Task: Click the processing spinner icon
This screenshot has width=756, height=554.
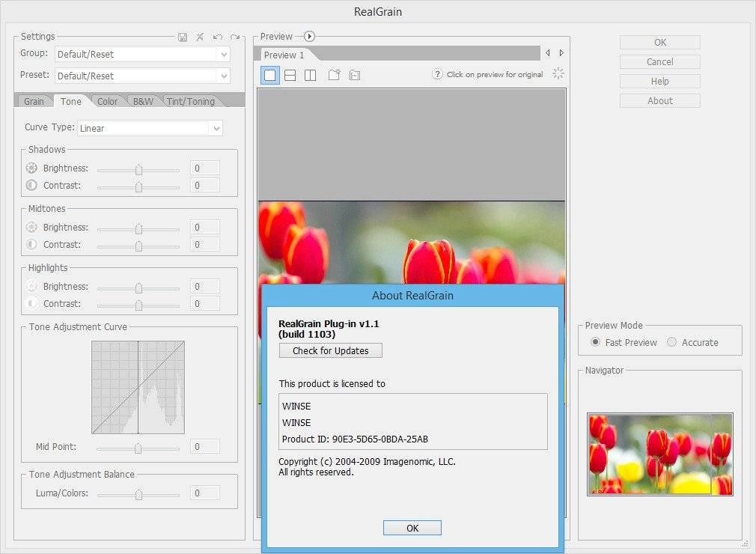Action: click(558, 73)
